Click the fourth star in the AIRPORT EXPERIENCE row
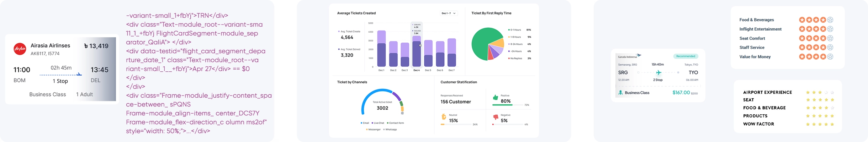 pos(826,92)
